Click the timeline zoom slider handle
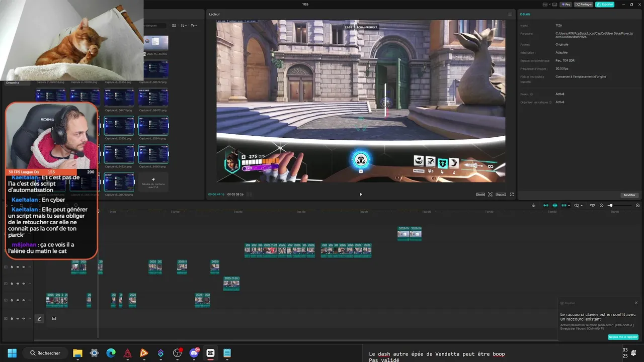The width and height of the screenshot is (644, 362). pyautogui.click(x=611, y=205)
